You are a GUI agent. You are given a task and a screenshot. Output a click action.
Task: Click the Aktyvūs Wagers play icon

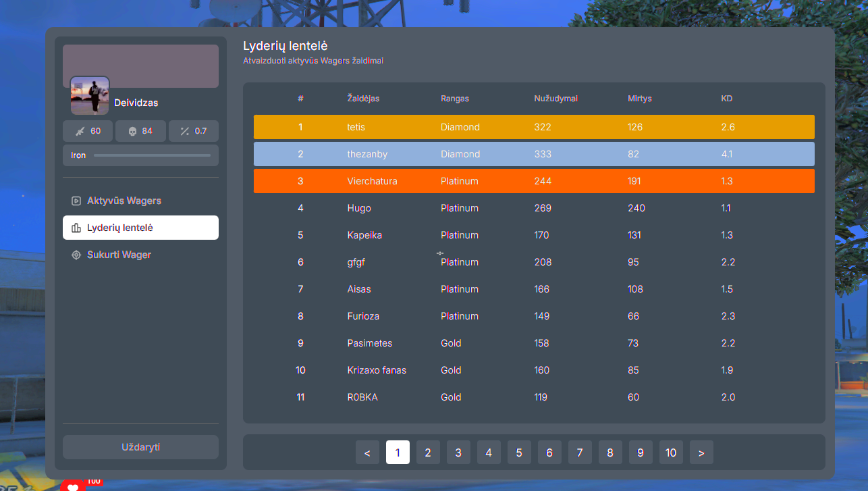pos(76,201)
